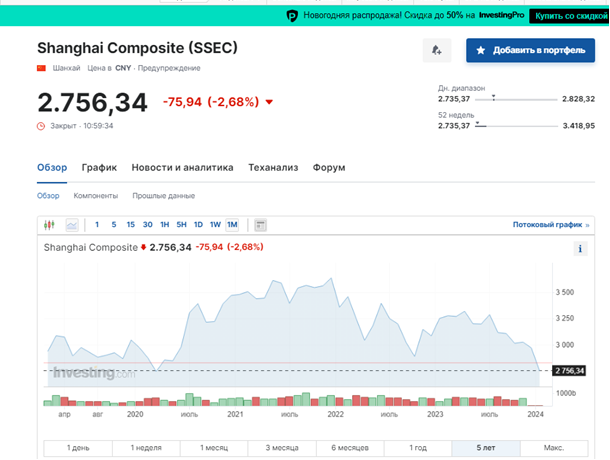This screenshot has height=460, width=610.
Task: Select the 3 месяца range
Action: tap(282, 448)
